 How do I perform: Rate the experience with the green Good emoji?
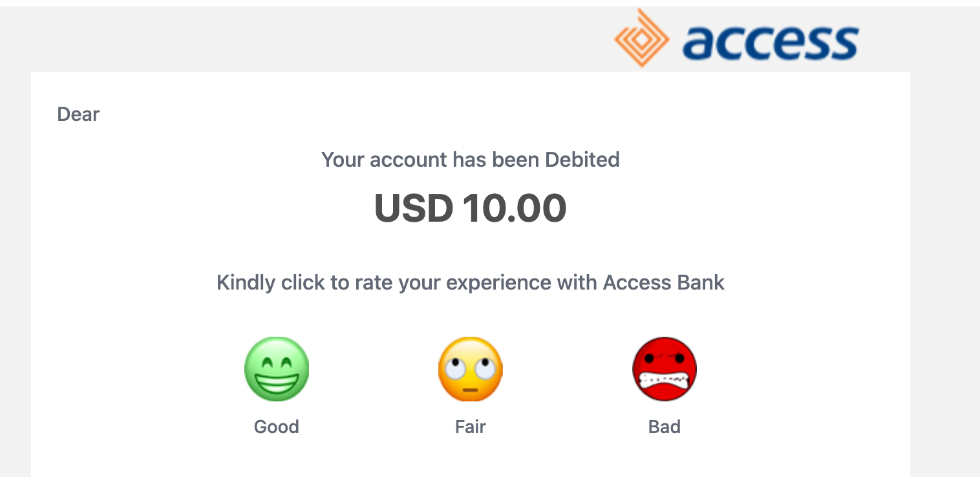tap(277, 369)
